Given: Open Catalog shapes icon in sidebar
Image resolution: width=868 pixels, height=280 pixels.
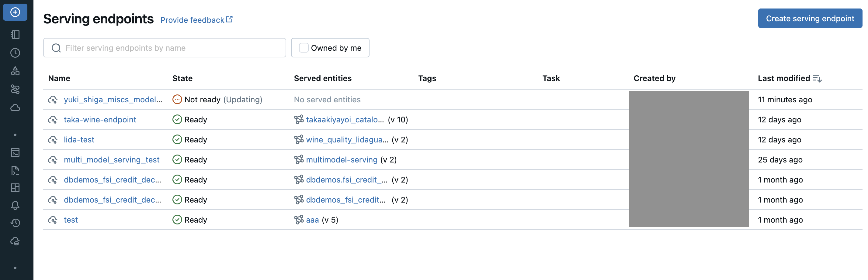Looking at the screenshot, I should [15, 71].
